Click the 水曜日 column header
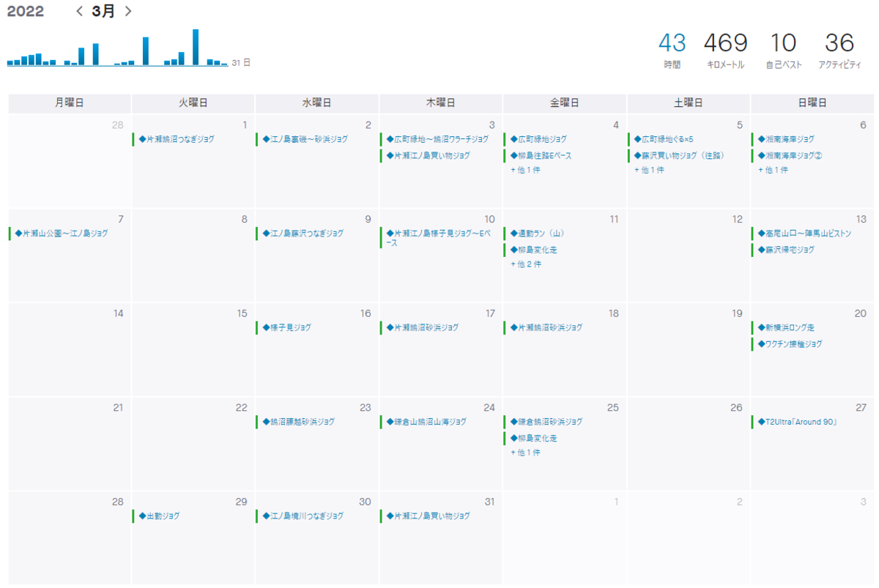Viewport: 879px width, 588px height. click(317, 103)
